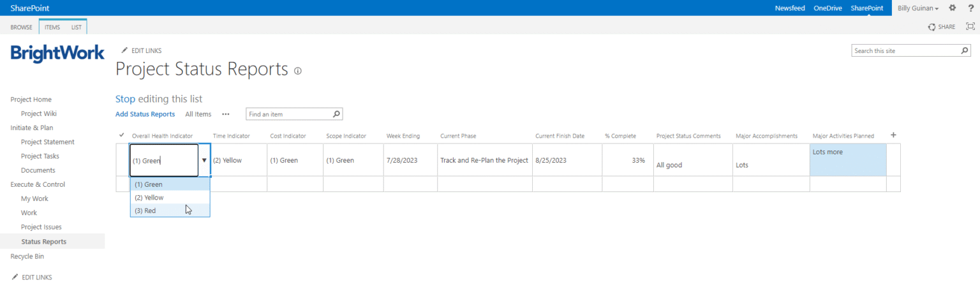Screen dimensions: 980x287
Task: Click the plus icon to add column
Action: pyautogui.click(x=893, y=135)
